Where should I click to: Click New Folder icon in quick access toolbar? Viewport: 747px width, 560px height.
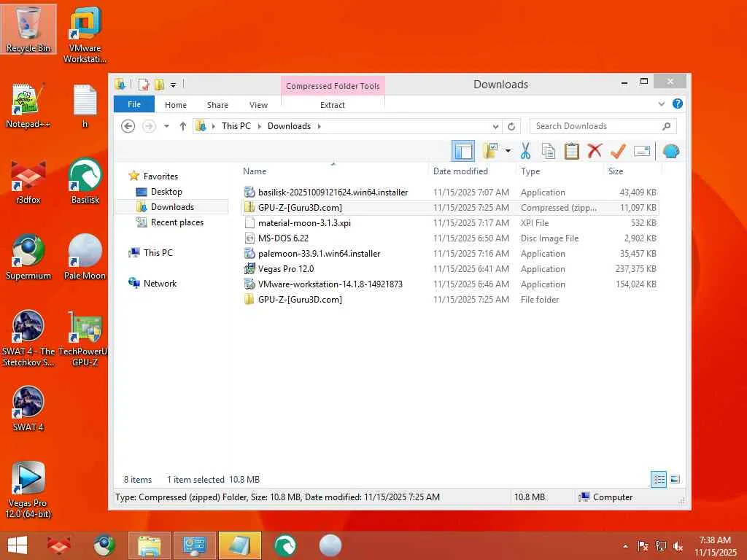(x=159, y=85)
